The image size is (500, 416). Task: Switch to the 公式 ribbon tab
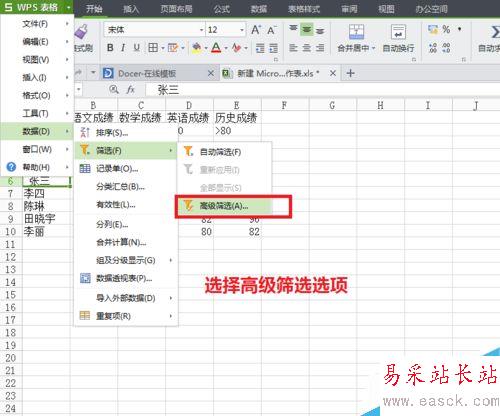click(222, 9)
